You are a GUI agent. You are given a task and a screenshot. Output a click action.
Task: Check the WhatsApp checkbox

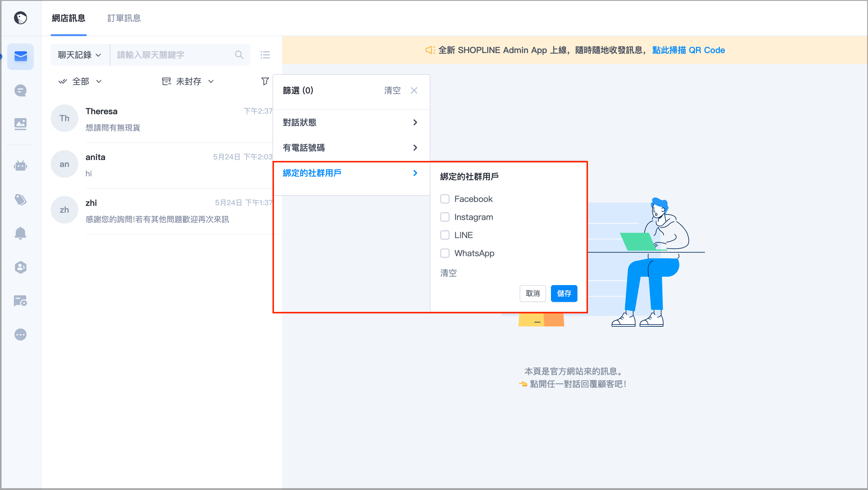(445, 253)
